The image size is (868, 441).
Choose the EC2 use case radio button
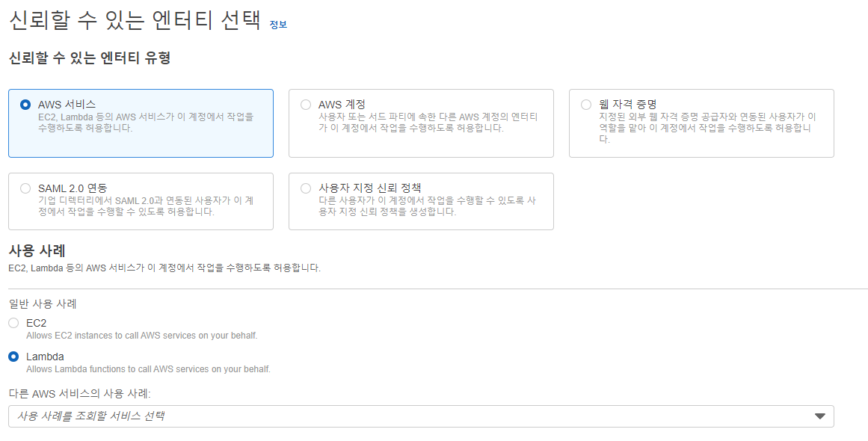14,323
